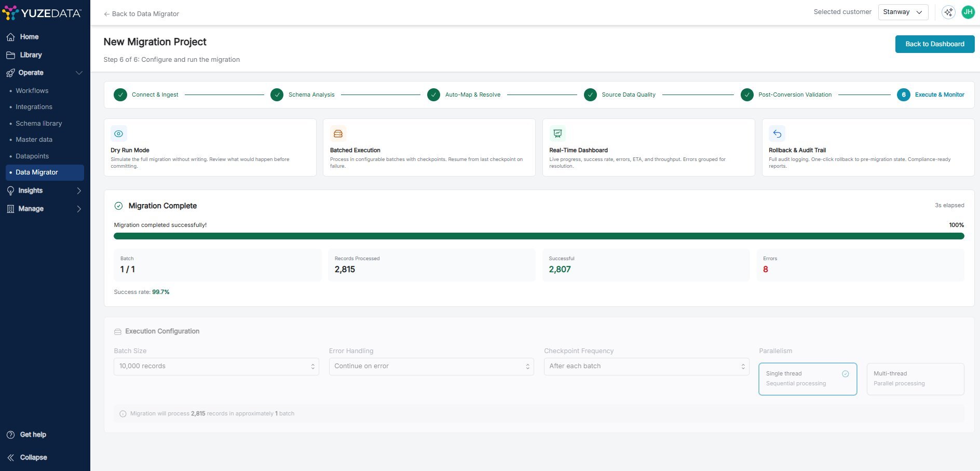Click Back to Data Migrator link
Image resolution: width=980 pixels, height=471 pixels.
tap(141, 14)
